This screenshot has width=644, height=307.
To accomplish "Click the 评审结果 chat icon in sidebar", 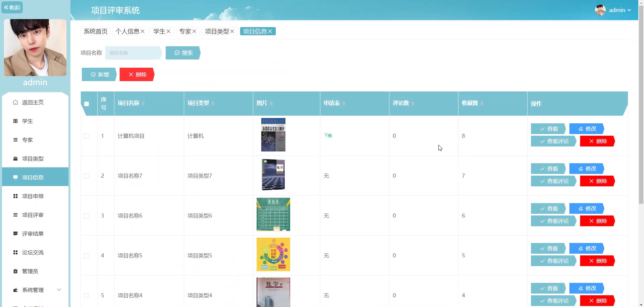I will click(x=15, y=234).
